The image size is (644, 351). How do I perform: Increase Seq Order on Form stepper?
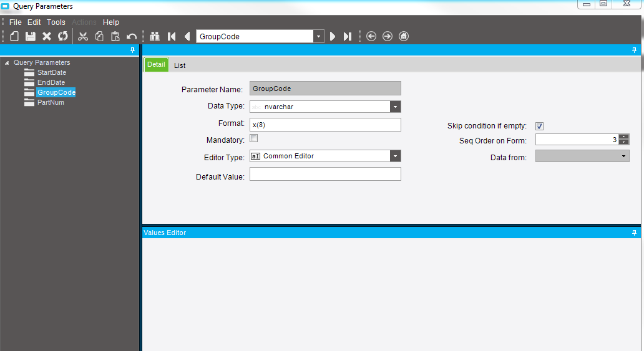pos(624,137)
